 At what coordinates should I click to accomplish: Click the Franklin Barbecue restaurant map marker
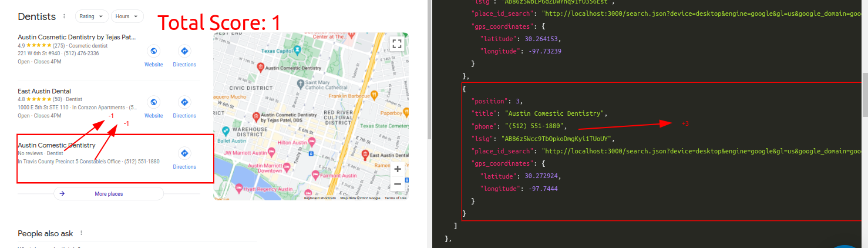point(374,95)
